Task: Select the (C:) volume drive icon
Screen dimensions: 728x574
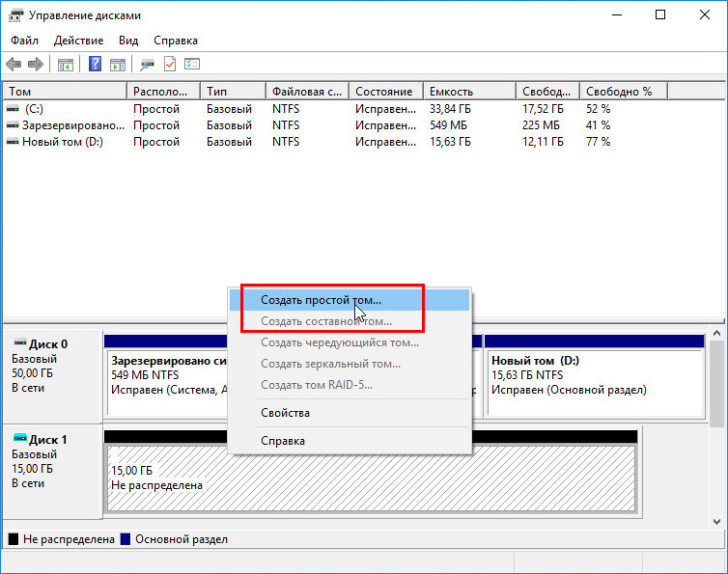Action: (x=13, y=109)
